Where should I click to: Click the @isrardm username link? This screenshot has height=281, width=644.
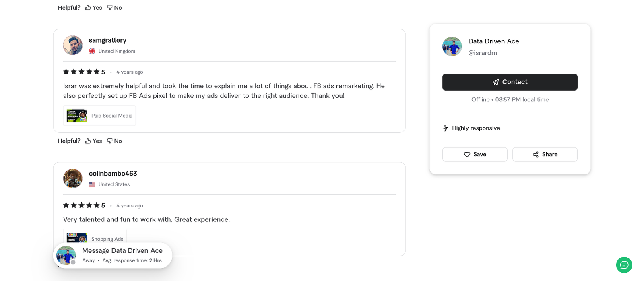tap(482, 52)
